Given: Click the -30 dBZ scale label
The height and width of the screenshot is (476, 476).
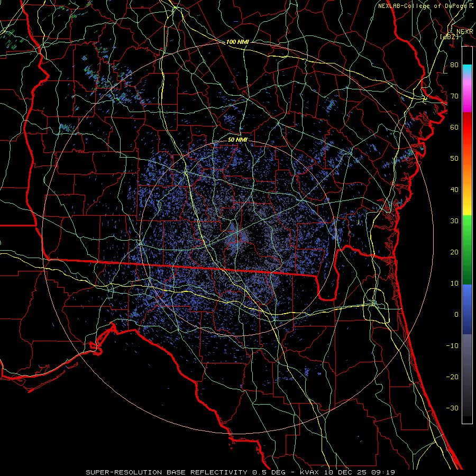Looking at the screenshot, I should pos(452,408).
